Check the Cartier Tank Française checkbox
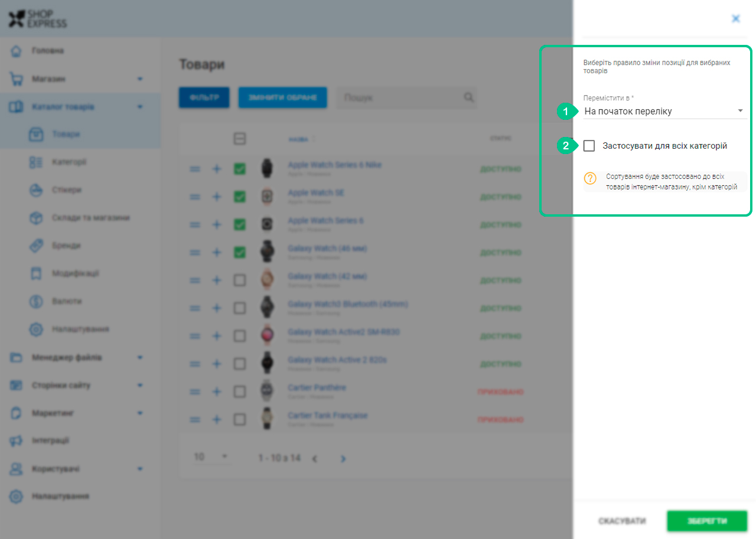The image size is (756, 539). tap(240, 420)
